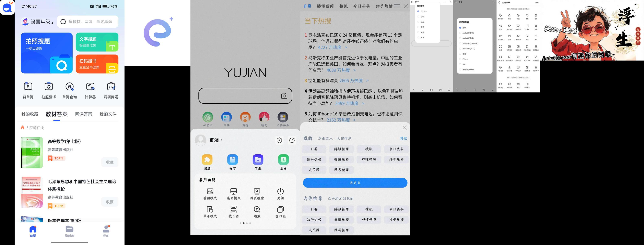Screen dimensions: 644x245
Task: Click 收藏 for 毛泽东思想 textbook
Action: click(110, 202)
